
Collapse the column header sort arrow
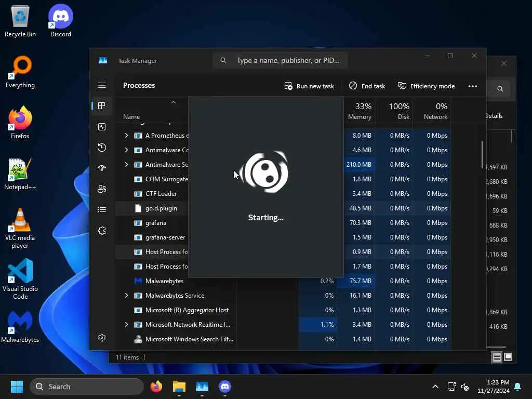pos(174,102)
